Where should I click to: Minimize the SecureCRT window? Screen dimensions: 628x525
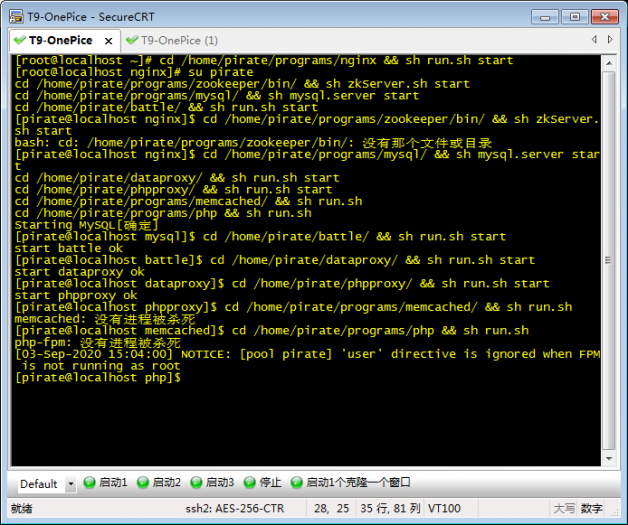point(545,17)
